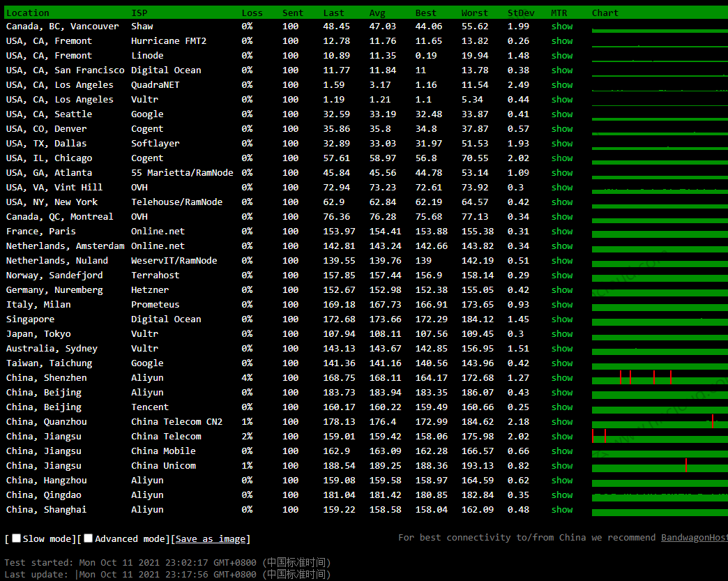Click the StDev column header
This screenshot has width=728, height=581.
521,13
